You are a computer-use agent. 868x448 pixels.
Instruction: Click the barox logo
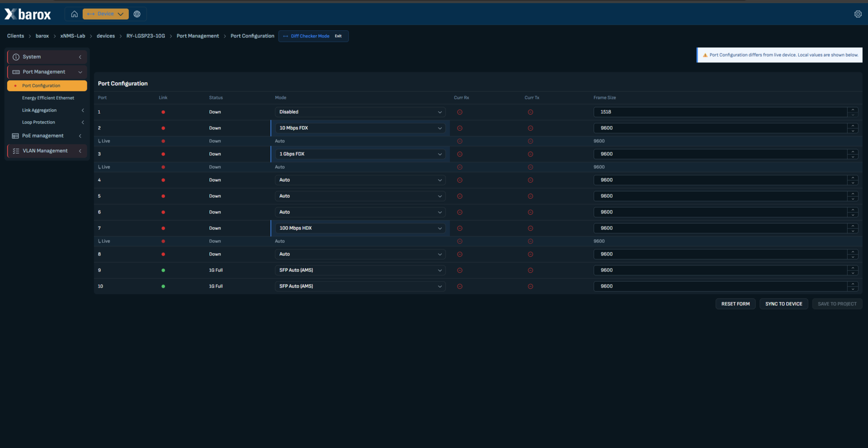[x=28, y=14]
